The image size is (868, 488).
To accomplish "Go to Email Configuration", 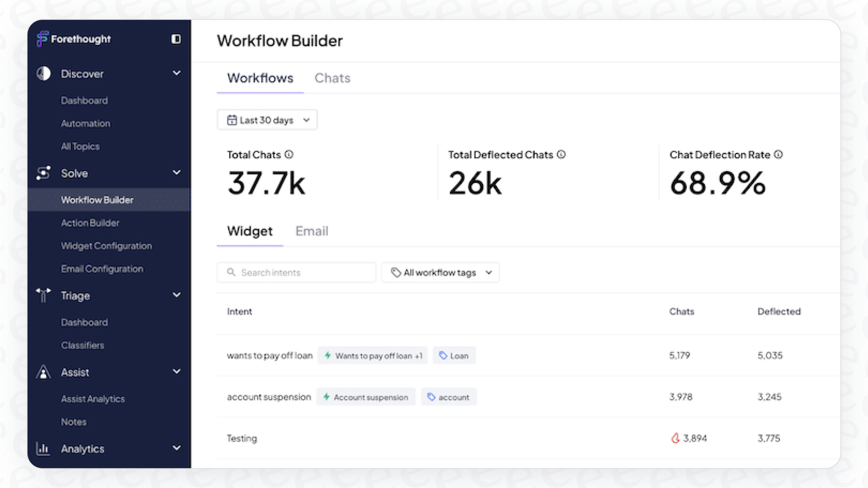I will click(x=102, y=269).
